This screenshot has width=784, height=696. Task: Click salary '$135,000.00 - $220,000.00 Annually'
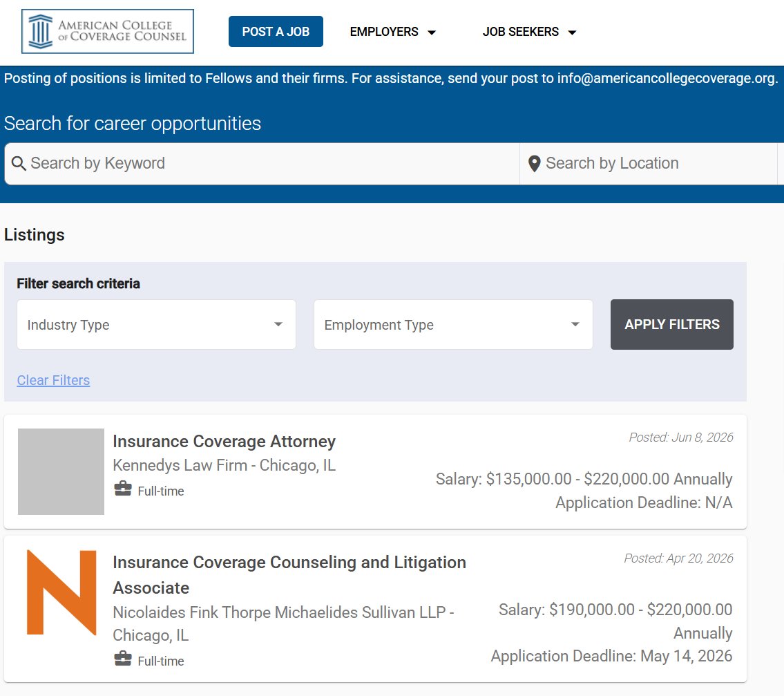(609, 479)
